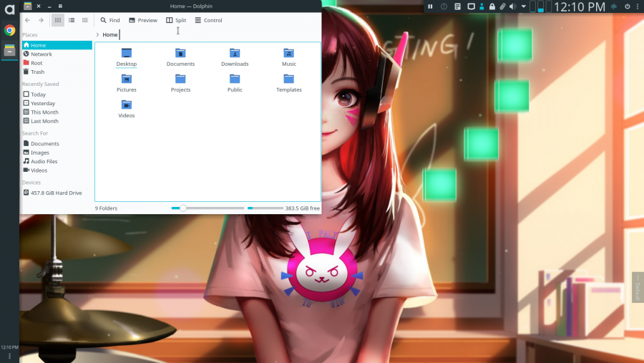Select Home in Places panel
Screen dimensions: 644x363
(x=57, y=45)
